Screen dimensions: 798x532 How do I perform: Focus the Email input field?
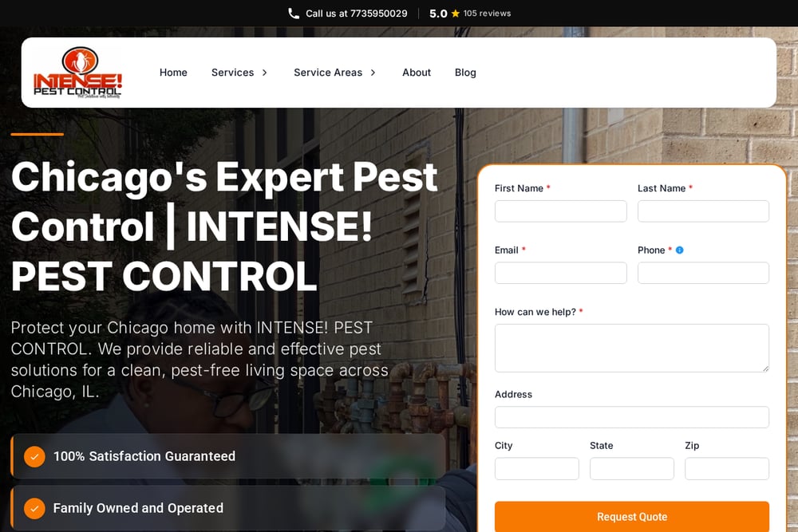[x=560, y=273]
